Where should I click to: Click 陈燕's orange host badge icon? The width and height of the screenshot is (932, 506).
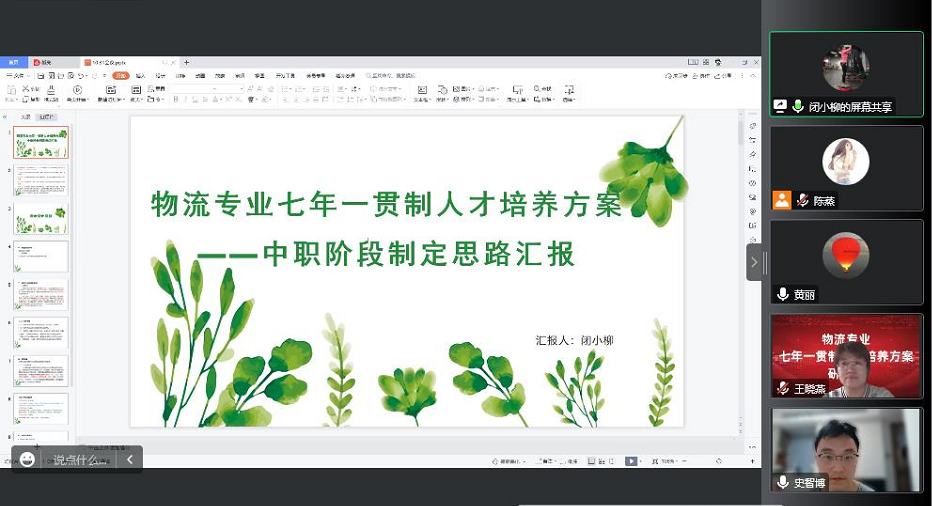(x=782, y=200)
